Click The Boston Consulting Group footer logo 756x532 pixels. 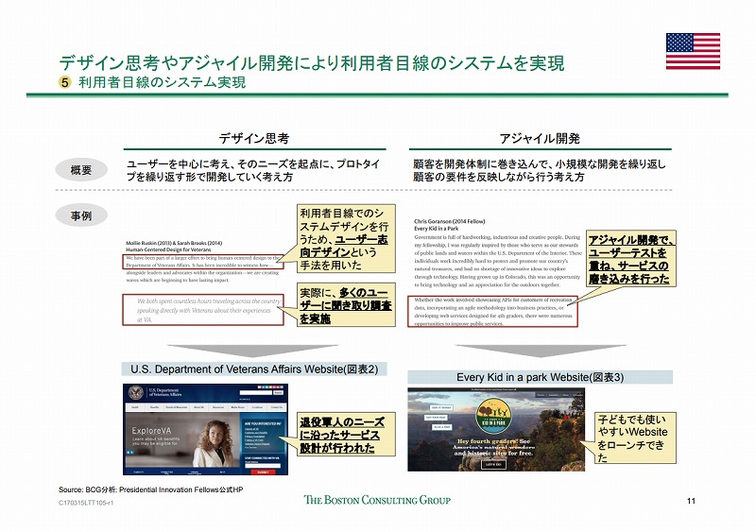[377, 500]
